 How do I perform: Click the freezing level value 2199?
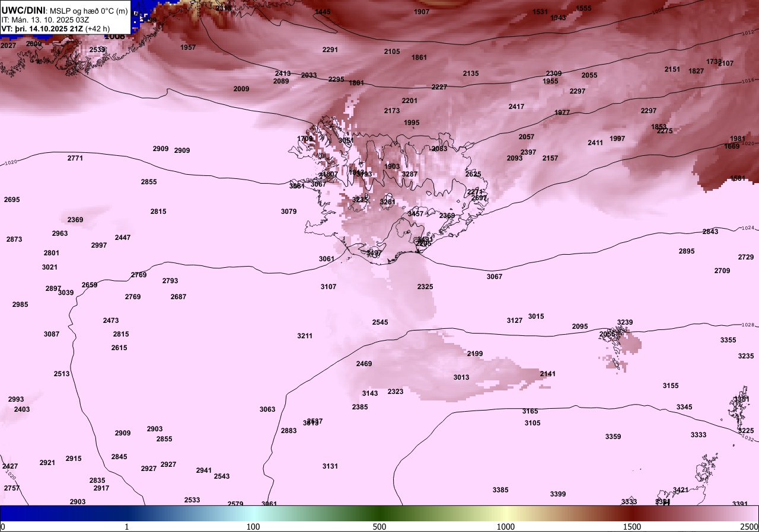click(x=475, y=354)
